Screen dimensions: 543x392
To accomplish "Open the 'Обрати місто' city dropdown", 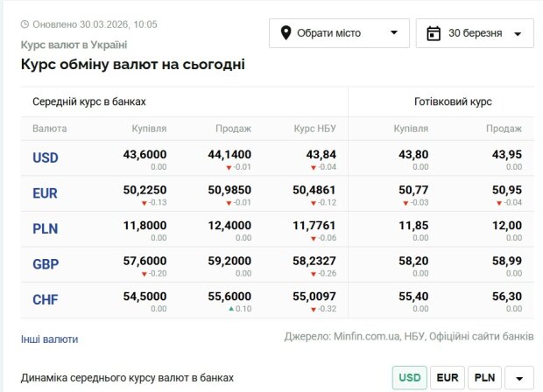I will [339, 33].
